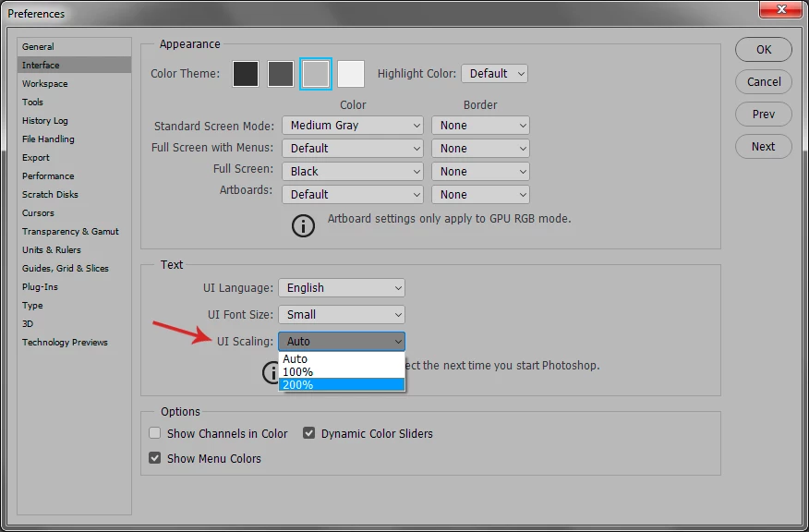Choose 100% in UI Scaling list

[x=342, y=371]
